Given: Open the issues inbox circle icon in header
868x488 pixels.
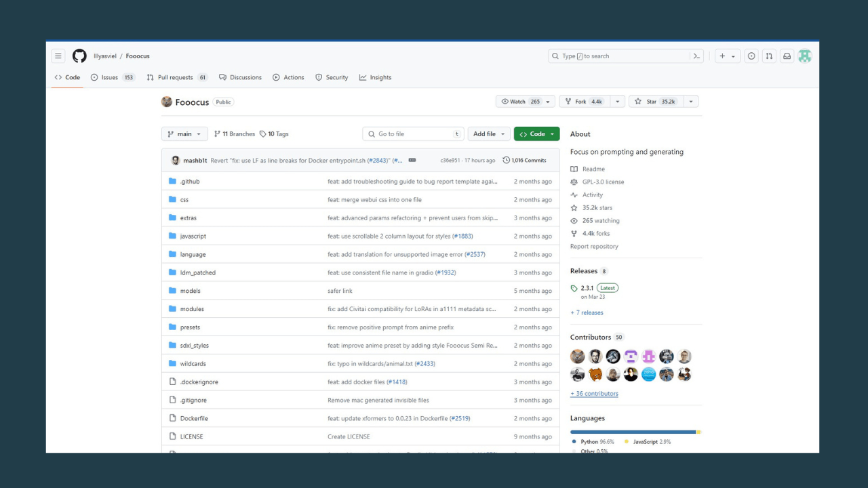Looking at the screenshot, I should click(751, 56).
